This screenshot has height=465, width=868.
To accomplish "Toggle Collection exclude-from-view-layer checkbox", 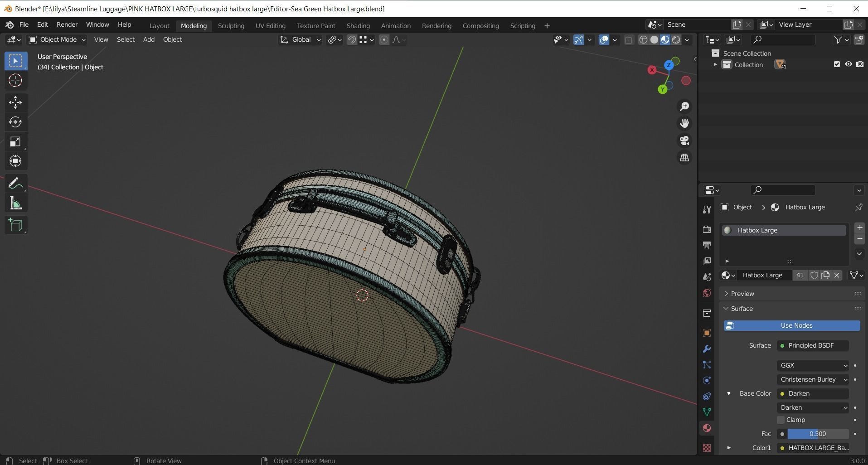I will click(837, 64).
